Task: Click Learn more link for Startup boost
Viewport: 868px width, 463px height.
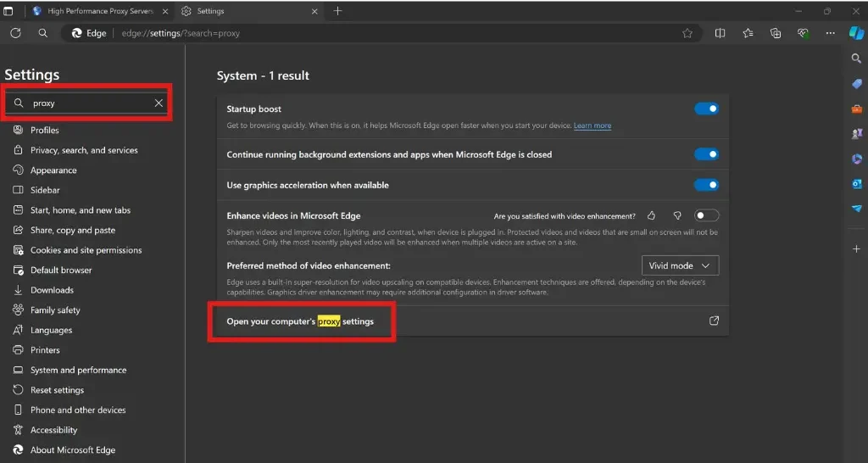Action: (x=593, y=126)
